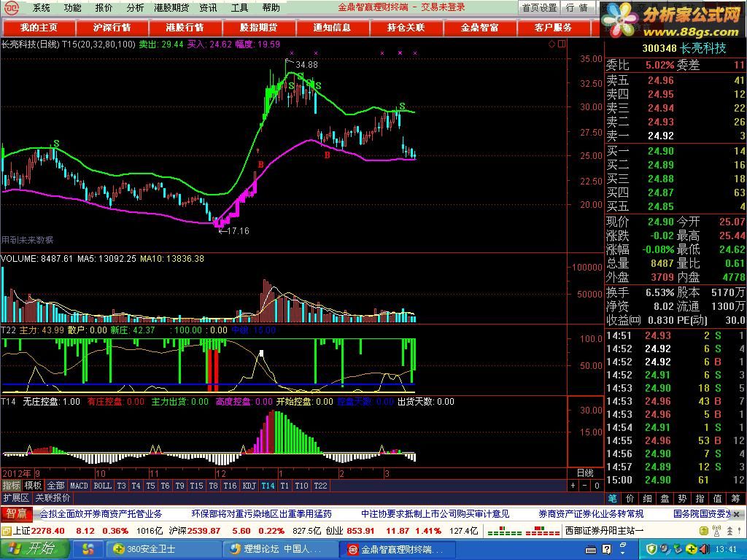This screenshot has width=747, height=560.
Task: Select the 模板 tab
Action: 34,486
